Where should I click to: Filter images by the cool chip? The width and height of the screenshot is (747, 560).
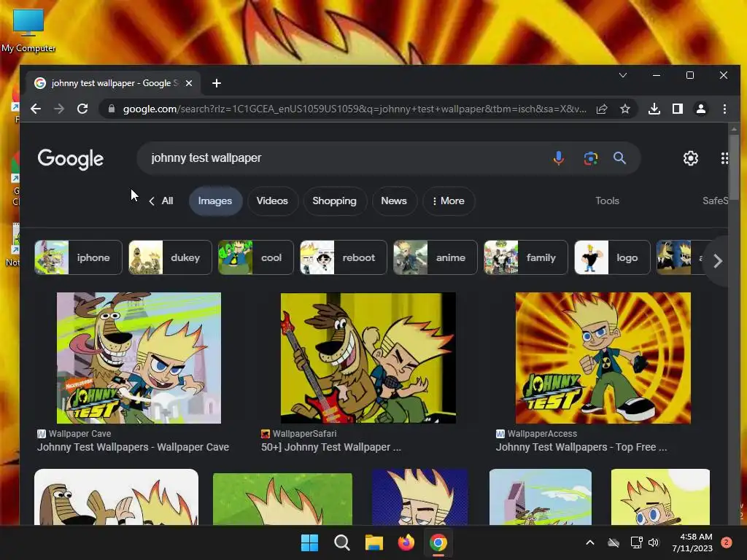[x=256, y=257]
